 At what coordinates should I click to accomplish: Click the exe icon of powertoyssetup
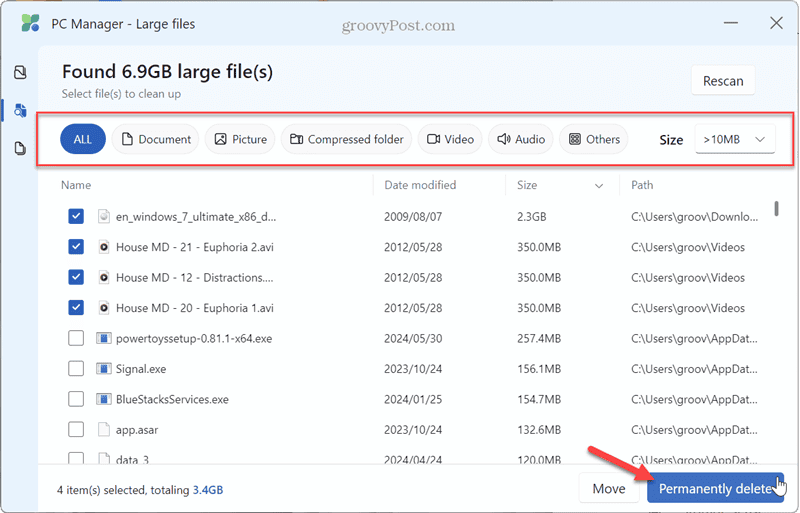(x=104, y=338)
